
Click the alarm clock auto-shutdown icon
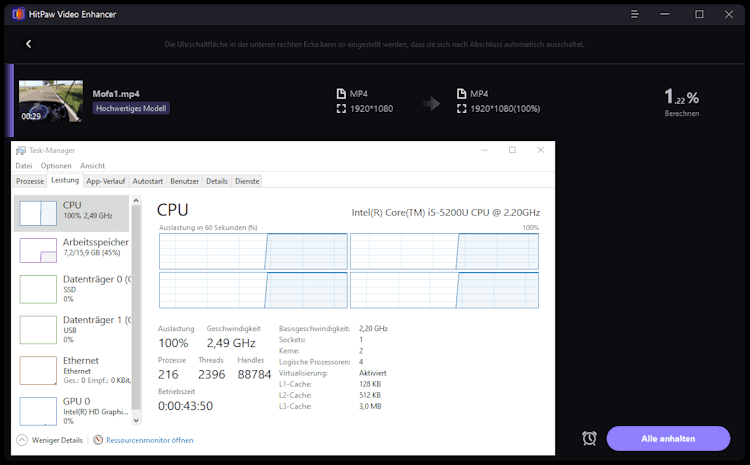pos(589,438)
